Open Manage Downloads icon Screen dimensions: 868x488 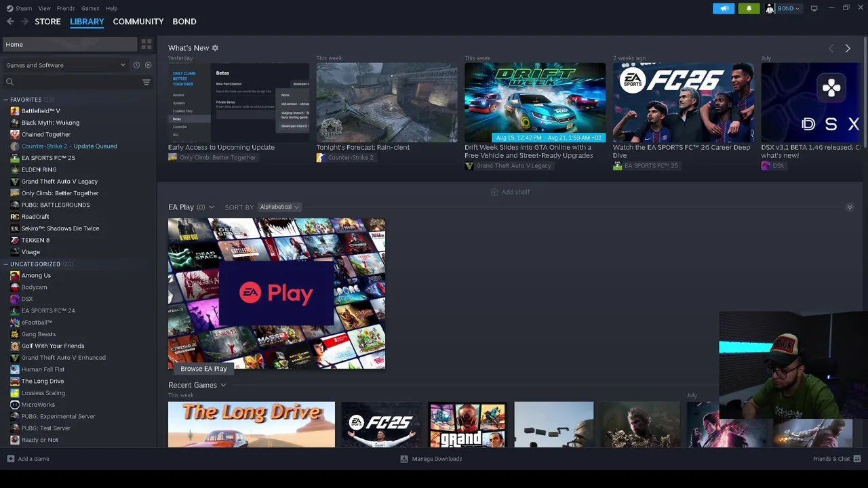click(x=404, y=459)
